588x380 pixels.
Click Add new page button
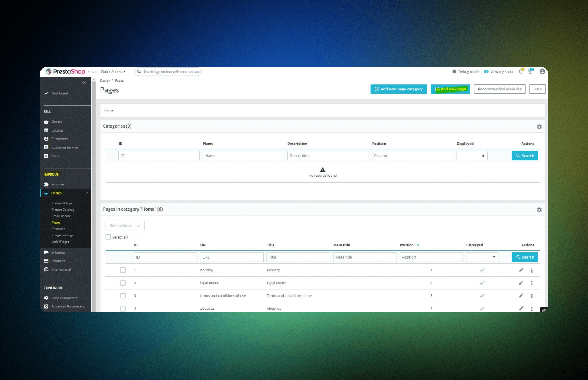click(450, 89)
